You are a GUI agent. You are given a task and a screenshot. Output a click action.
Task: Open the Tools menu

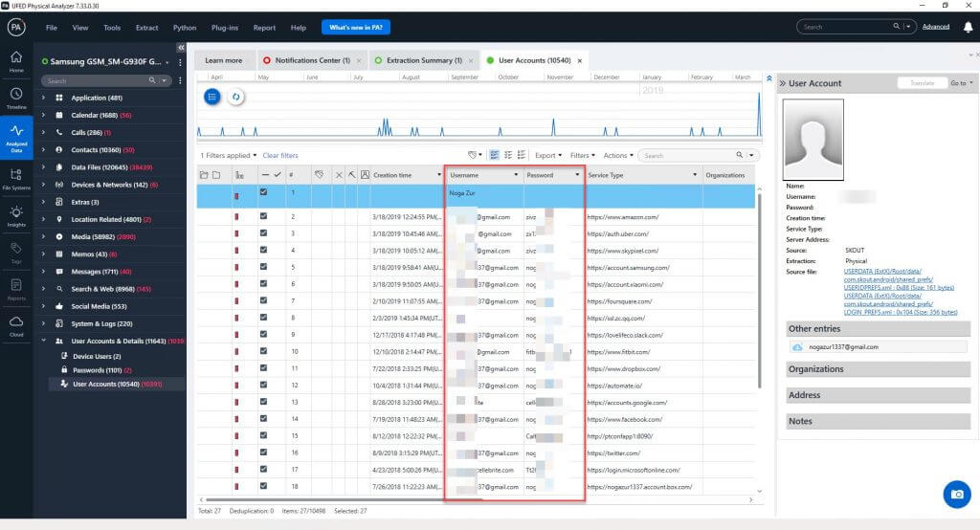tap(112, 28)
